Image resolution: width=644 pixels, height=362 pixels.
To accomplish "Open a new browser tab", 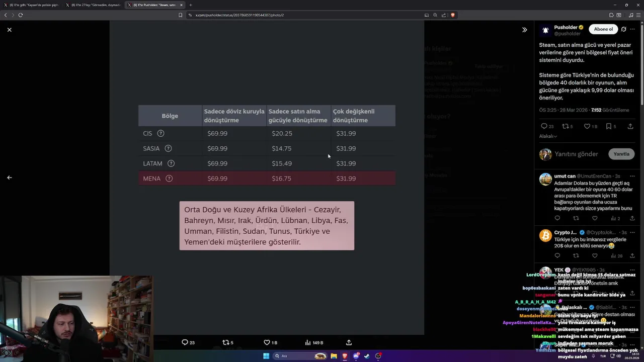I will (190, 5).
